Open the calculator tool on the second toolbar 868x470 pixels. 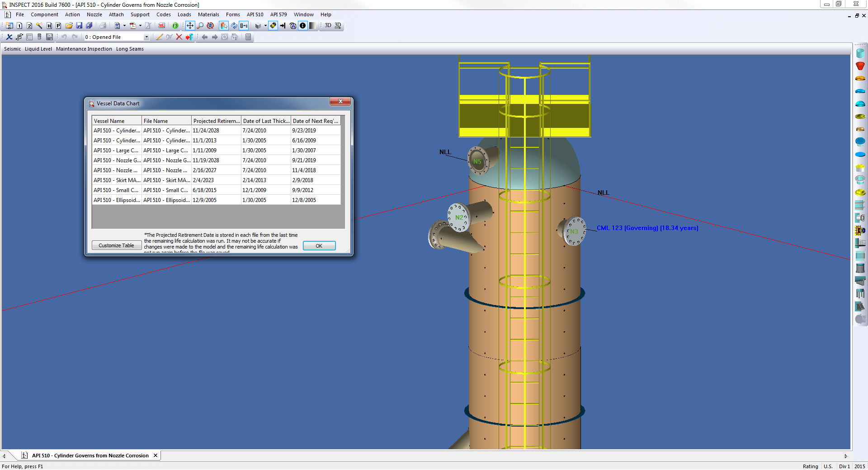point(248,37)
